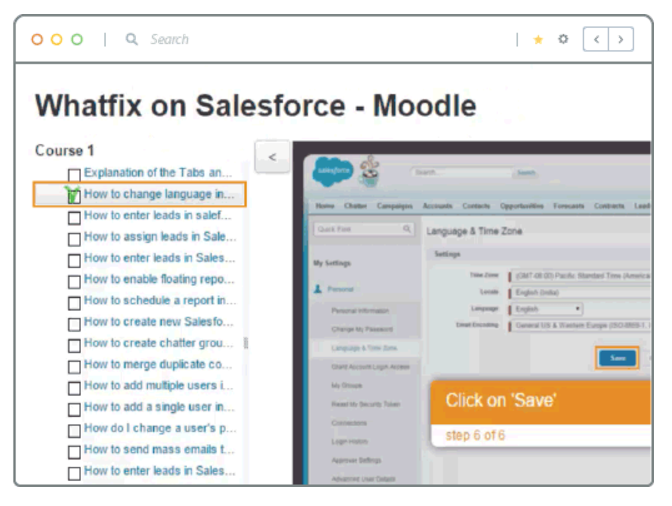Check the 'How to create new Salesfo' checkbox
The height and width of the screenshot is (506, 672).
(x=74, y=324)
